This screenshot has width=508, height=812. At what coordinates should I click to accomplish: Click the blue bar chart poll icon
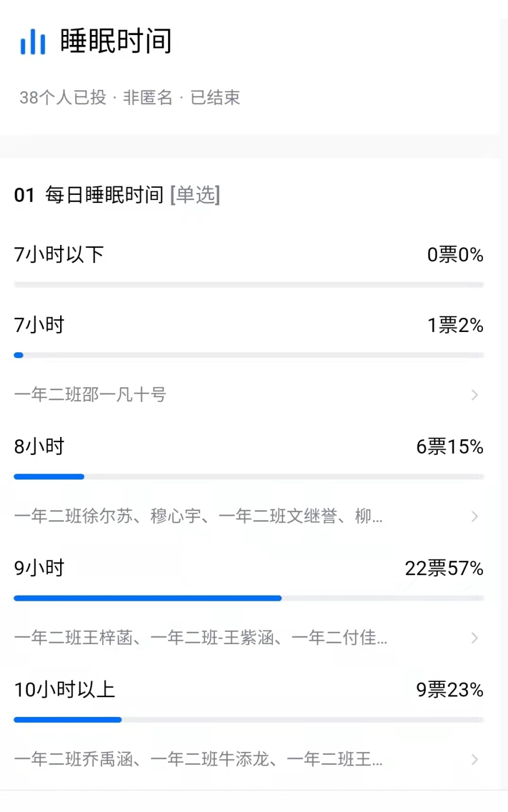pyautogui.click(x=33, y=42)
